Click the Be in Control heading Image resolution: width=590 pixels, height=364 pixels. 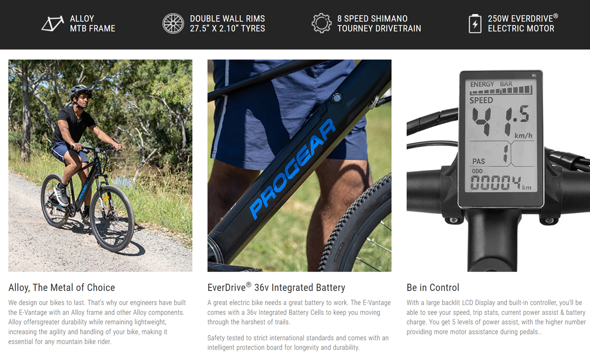(x=433, y=287)
